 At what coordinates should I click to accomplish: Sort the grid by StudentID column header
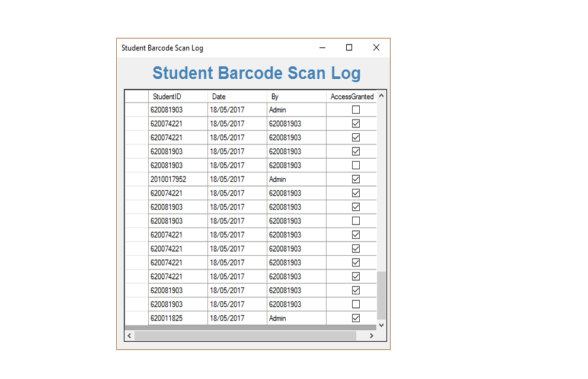178,97
